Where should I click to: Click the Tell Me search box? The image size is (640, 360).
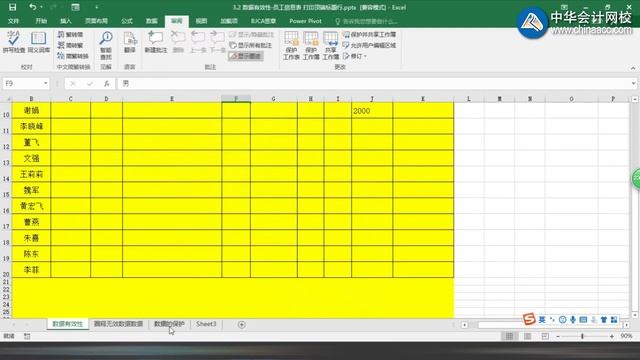(x=366, y=21)
